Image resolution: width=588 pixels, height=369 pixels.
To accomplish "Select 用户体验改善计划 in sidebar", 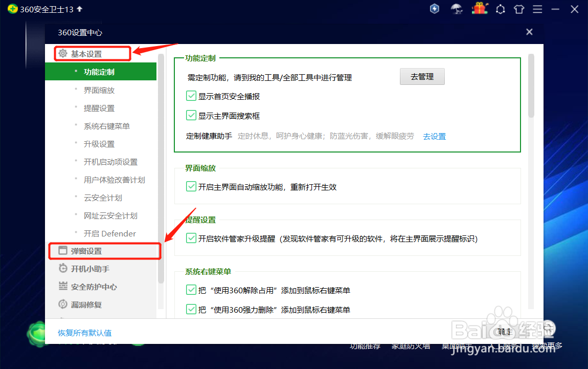I will (115, 180).
